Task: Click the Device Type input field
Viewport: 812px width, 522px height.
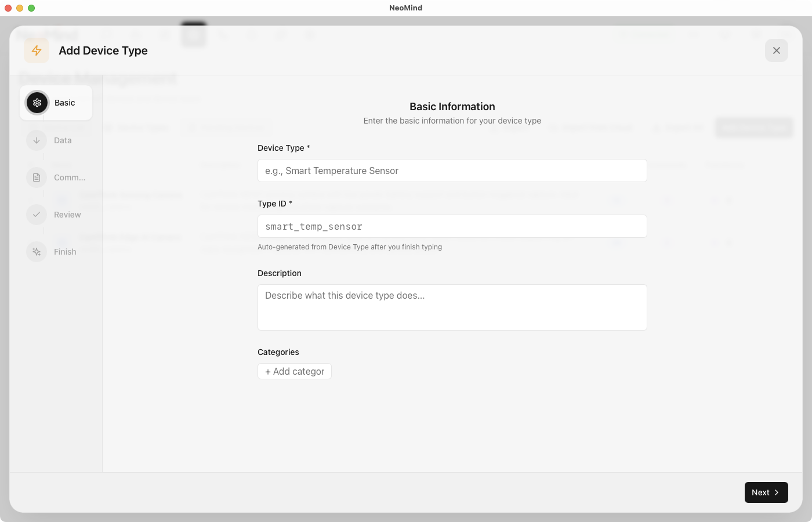Action: click(452, 171)
